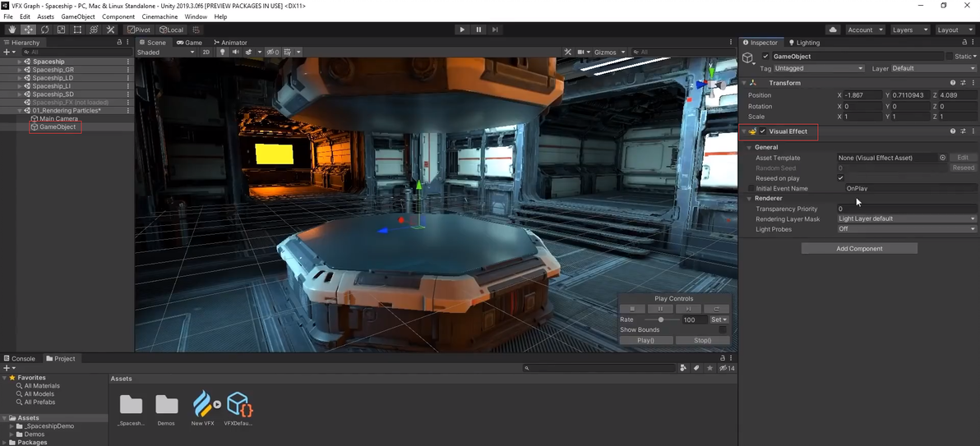Click the Play() button in Play Controls
Viewport: 980px width, 446px height.
click(645, 340)
